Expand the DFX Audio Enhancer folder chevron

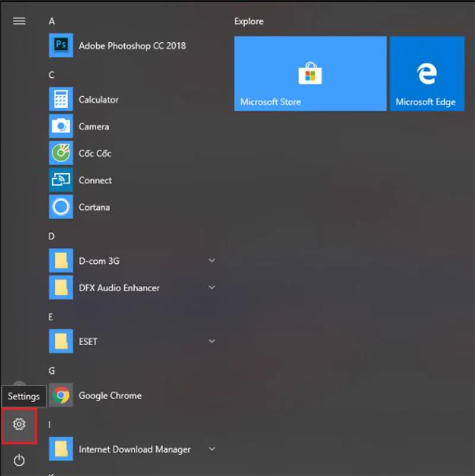point(211,288)
